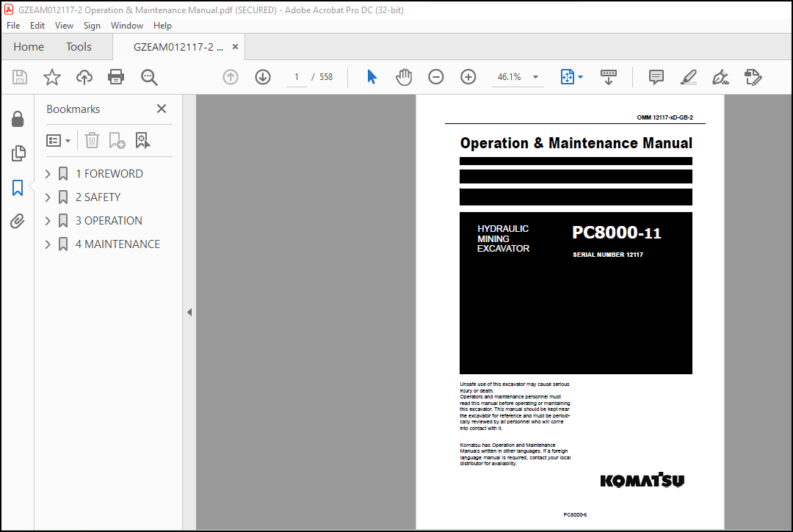Open zoom level dropdown arrow
Viewport: 793px width, 532px height.
pos(535,77)
